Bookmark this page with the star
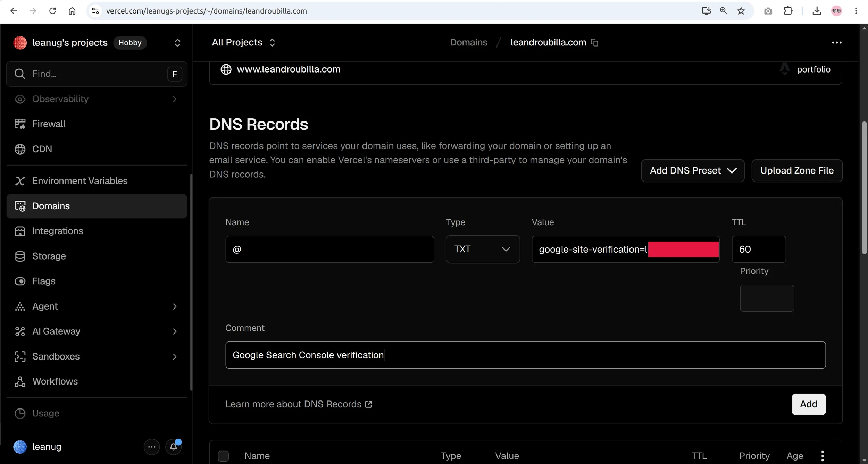The width and height of the screenshot is (868, 464). (x=741, y=11)
